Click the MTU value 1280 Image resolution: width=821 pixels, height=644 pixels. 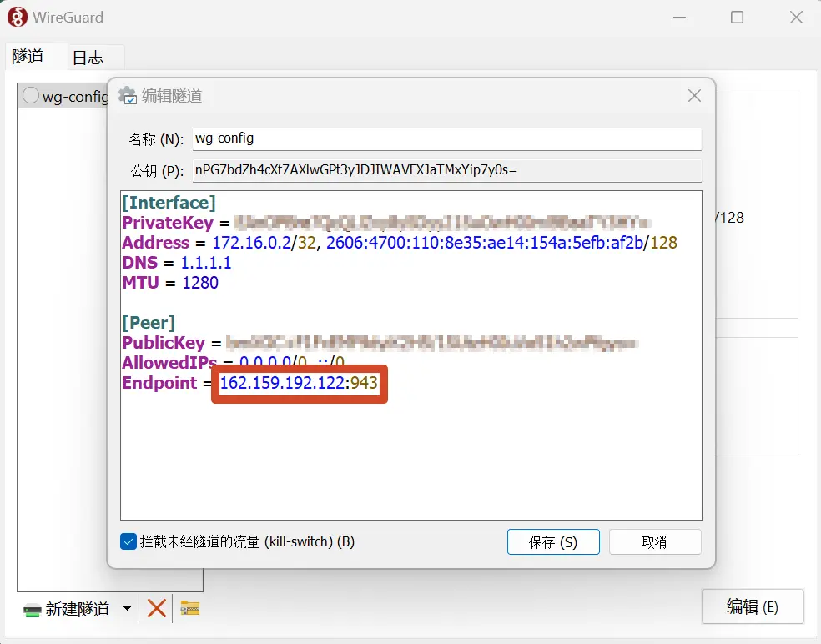tap(200, 283)
